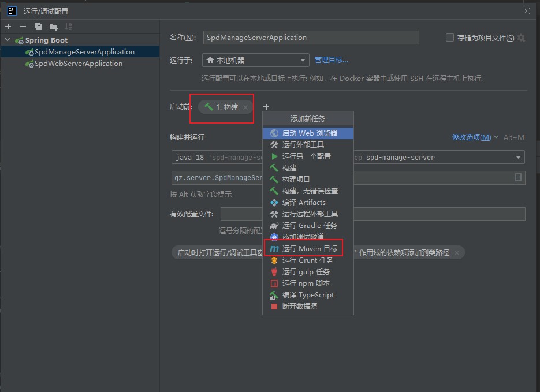Choose 运行另一个配置 from task menu
Screen dimensions: 540x392
(x=308, y=156)
